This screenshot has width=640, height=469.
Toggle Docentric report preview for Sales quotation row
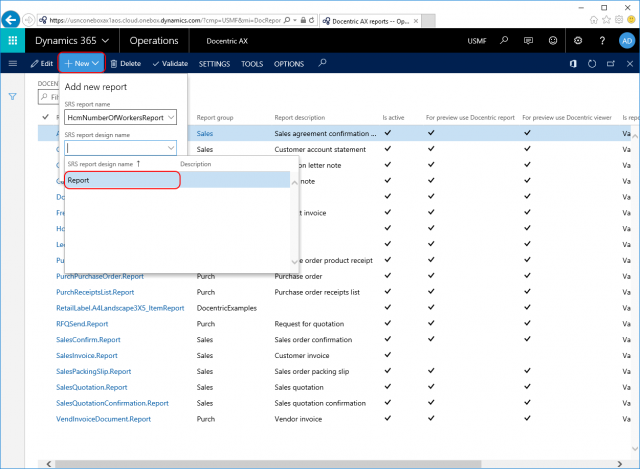pyautogui.click(x=431, y=387)
